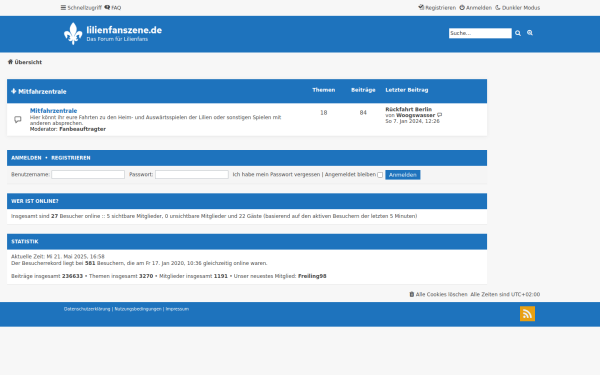This screenshot has height=375, width=600.
Task: Open Mitfahrzentrale category header link
Action: (x=42, y=91)
